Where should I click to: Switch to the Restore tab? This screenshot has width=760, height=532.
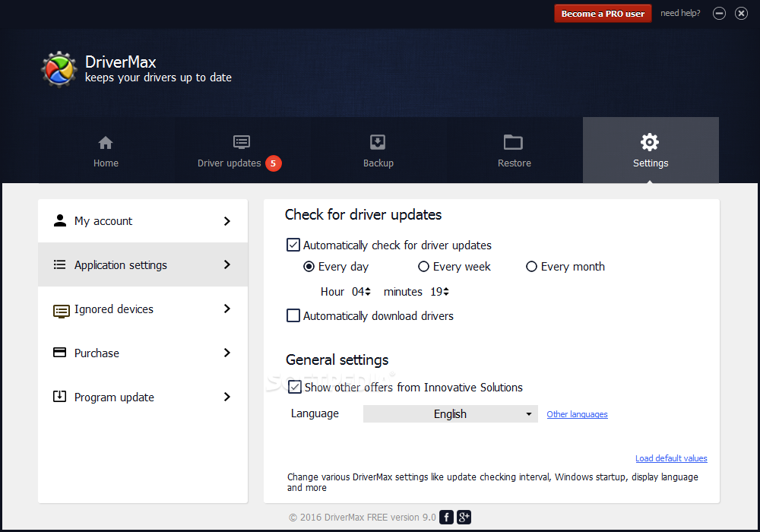(x=515, y=150)
